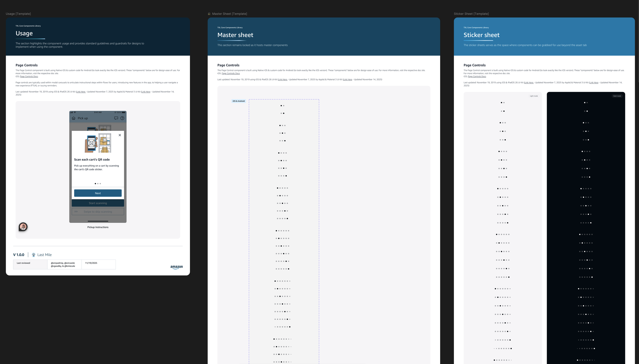Open the iOS UI Kit Link Here in the Sticker sheet
Viewport: 639px width, 364px height.
(529, 83)
